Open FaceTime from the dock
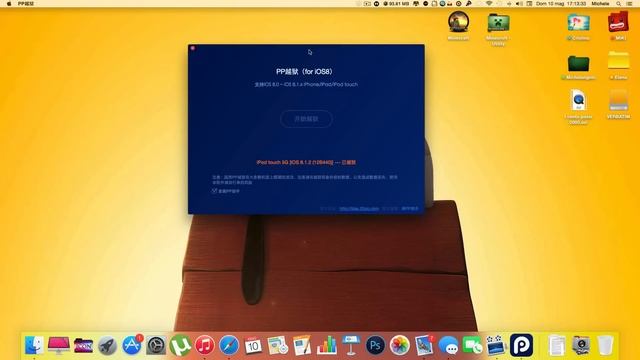 (472, 346)
